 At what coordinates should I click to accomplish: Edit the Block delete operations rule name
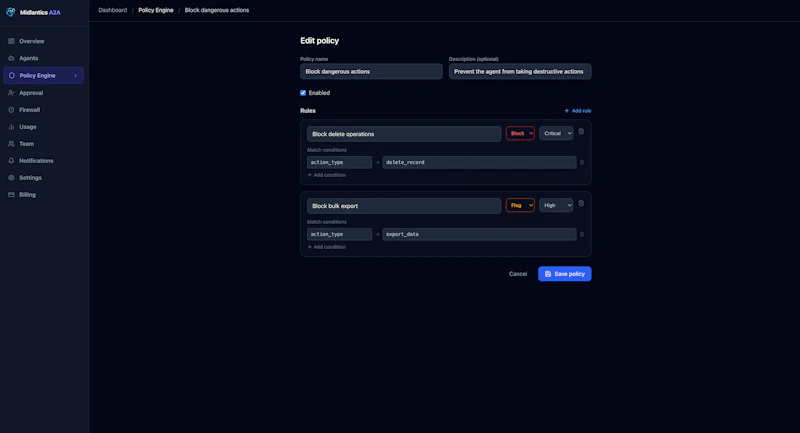coord(404,134)
